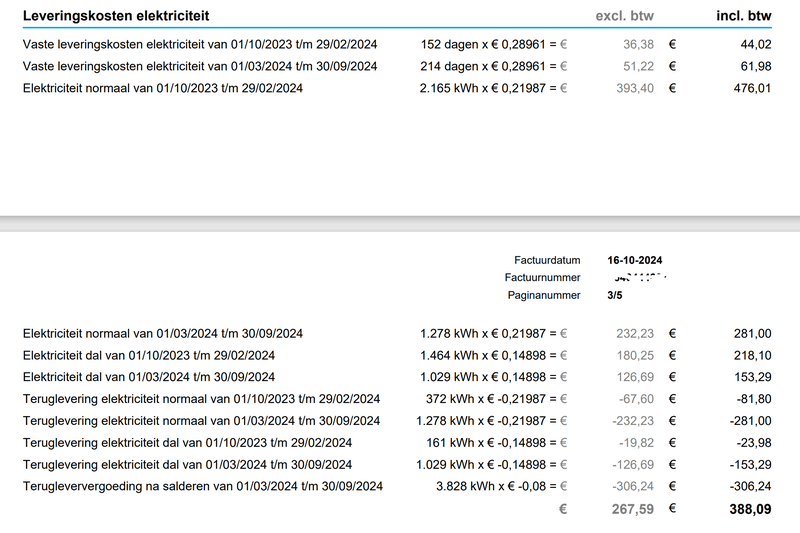Click incl. btw amount -281,00

751,421
